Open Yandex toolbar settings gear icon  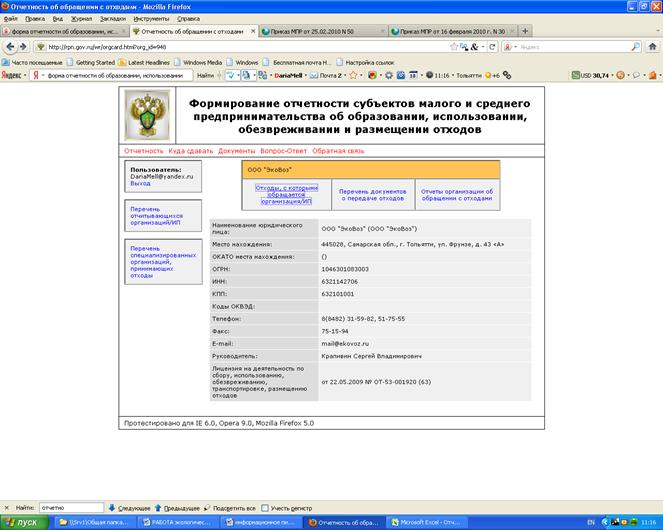click(389, 75)
